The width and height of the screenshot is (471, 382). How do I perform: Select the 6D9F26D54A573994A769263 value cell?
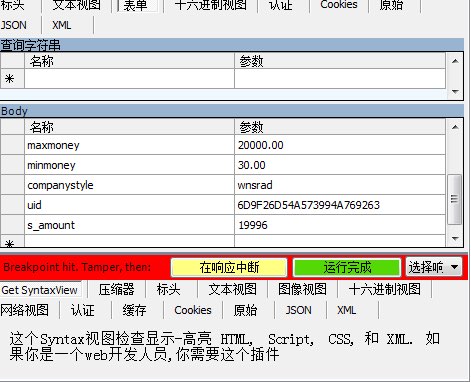click(x=340, y=205)
